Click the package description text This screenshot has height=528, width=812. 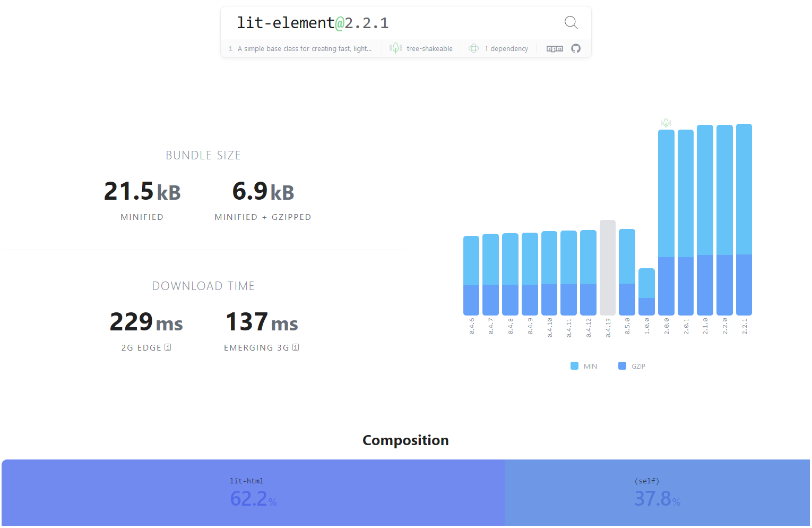tap(304, 48)
